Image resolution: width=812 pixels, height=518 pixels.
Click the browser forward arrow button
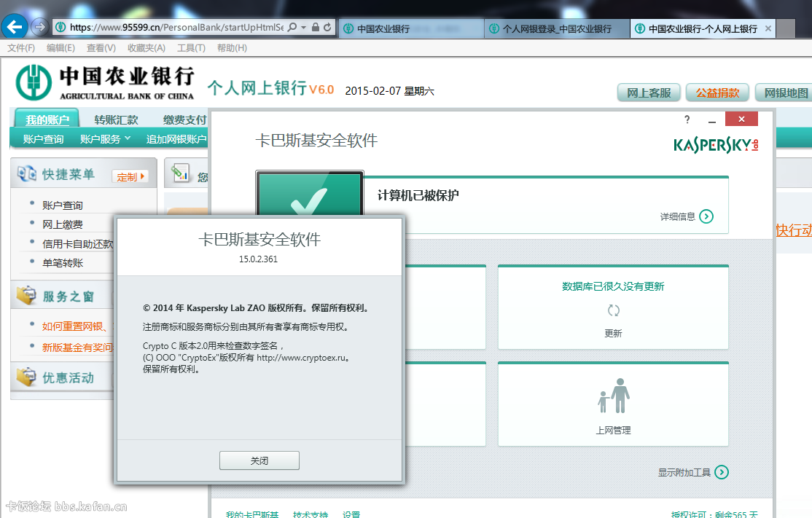pos(39,27)
